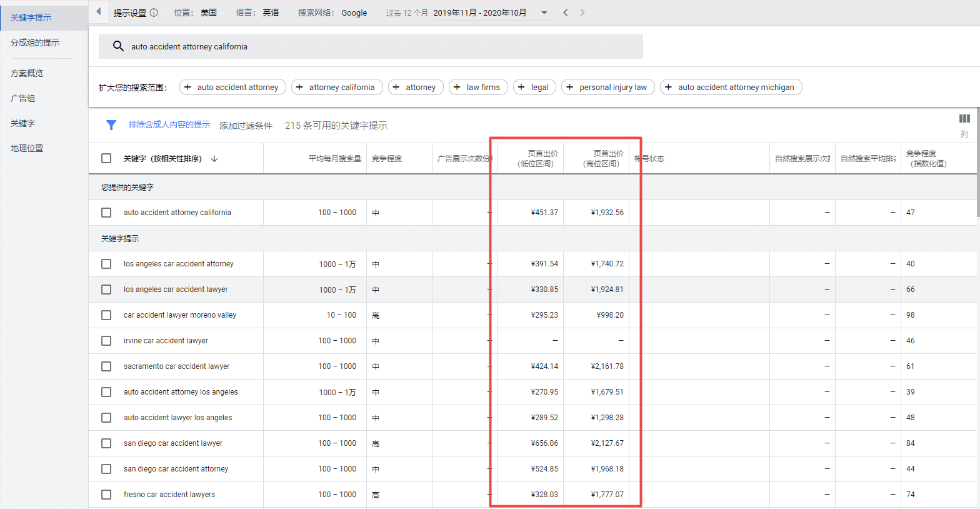Tick the 'san diego car accident lawyer' checkbox
Viewport: 980px width, 509px height.
click(x=106, y=443)
